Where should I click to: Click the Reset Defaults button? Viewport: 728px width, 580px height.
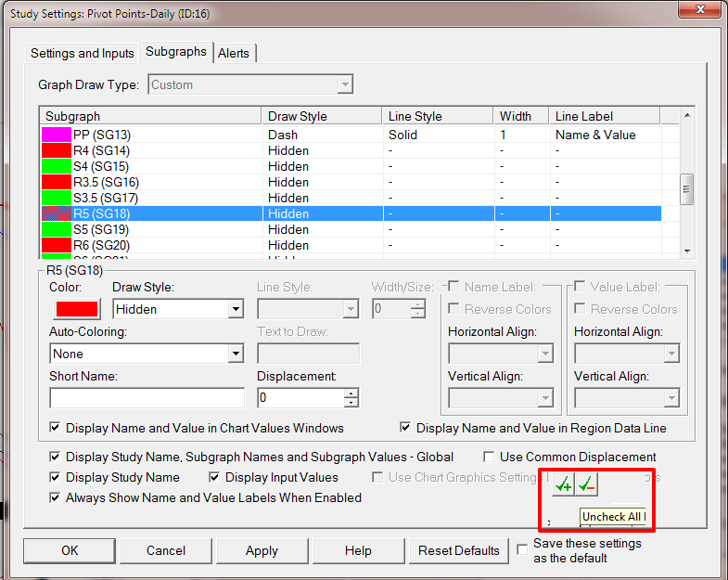tap(459, 550)
